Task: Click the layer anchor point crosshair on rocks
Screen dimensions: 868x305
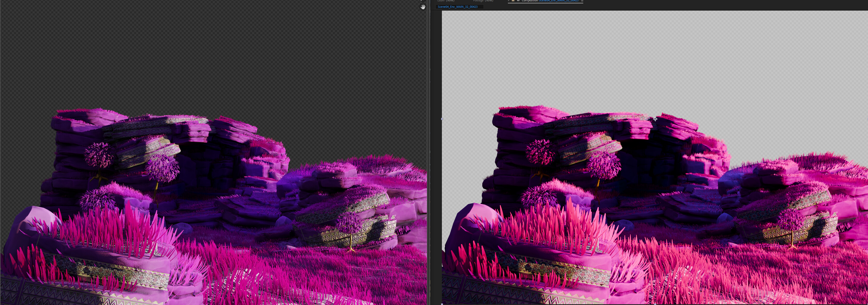Action: [x=655, y=119]
